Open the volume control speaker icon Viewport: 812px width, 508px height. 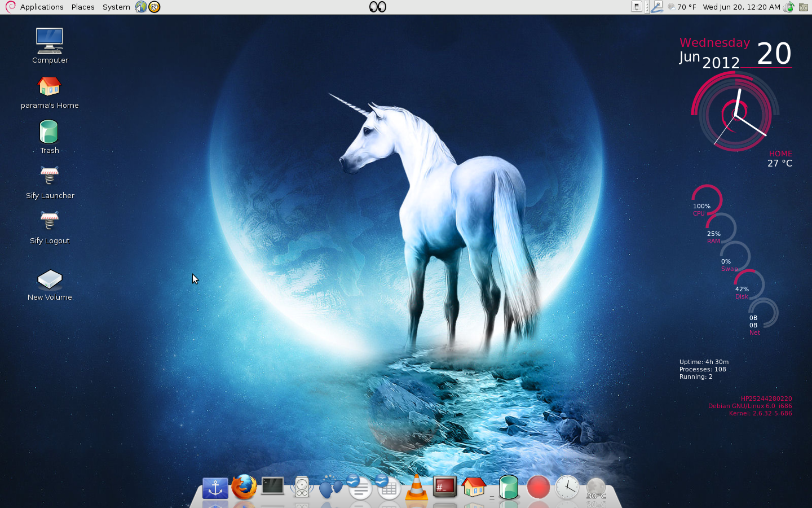(788, 7)
